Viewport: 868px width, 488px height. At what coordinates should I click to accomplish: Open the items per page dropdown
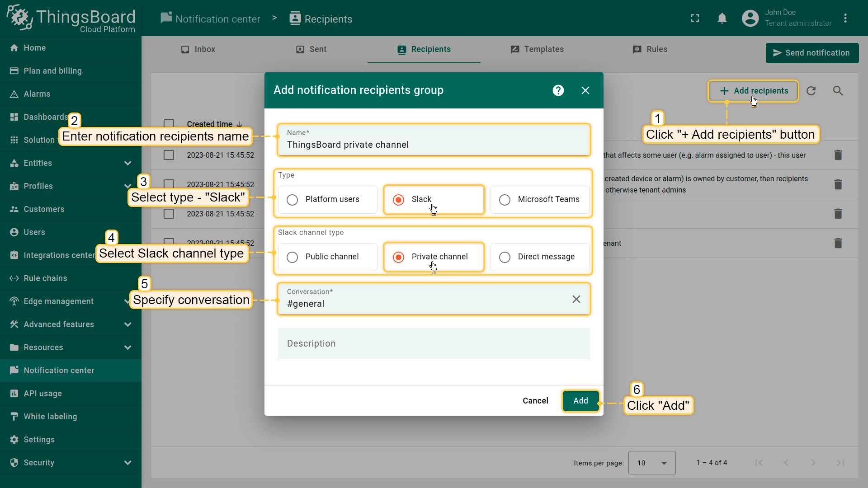click(x=651, y=463)
